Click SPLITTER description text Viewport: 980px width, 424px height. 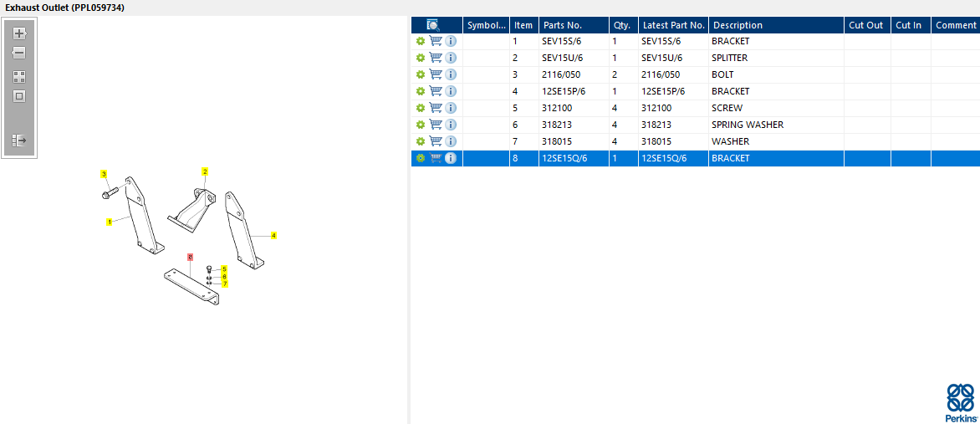[729, 58]
